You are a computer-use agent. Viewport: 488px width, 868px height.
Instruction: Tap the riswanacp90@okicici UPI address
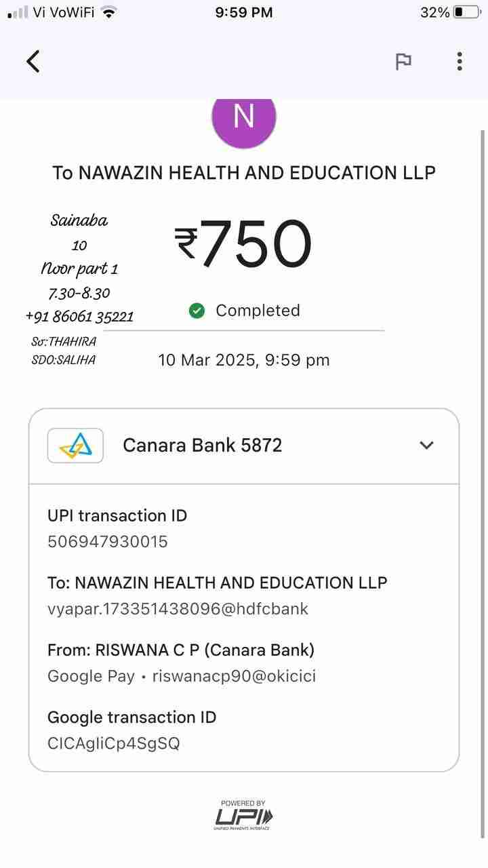pyautogui.click(x=234, y=675)
